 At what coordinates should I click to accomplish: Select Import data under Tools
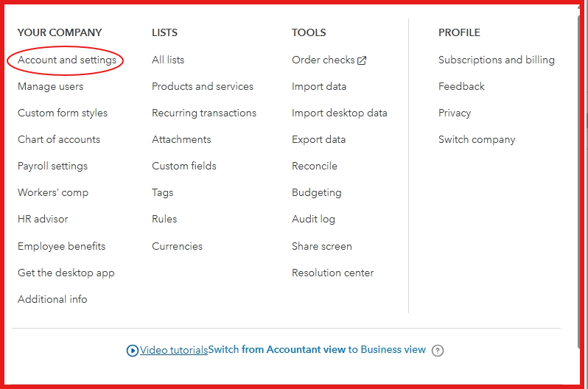319,87
